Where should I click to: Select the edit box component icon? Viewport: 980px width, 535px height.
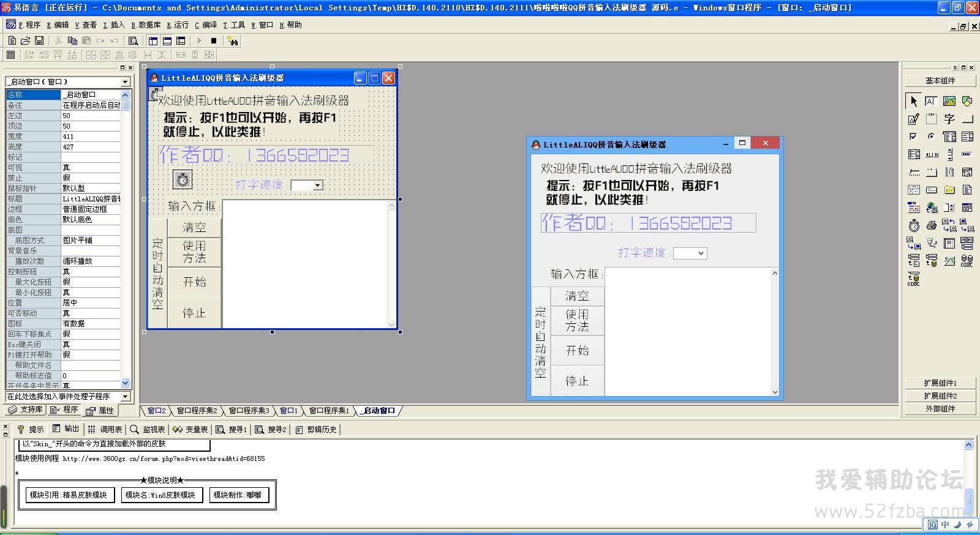coord(932,101)
